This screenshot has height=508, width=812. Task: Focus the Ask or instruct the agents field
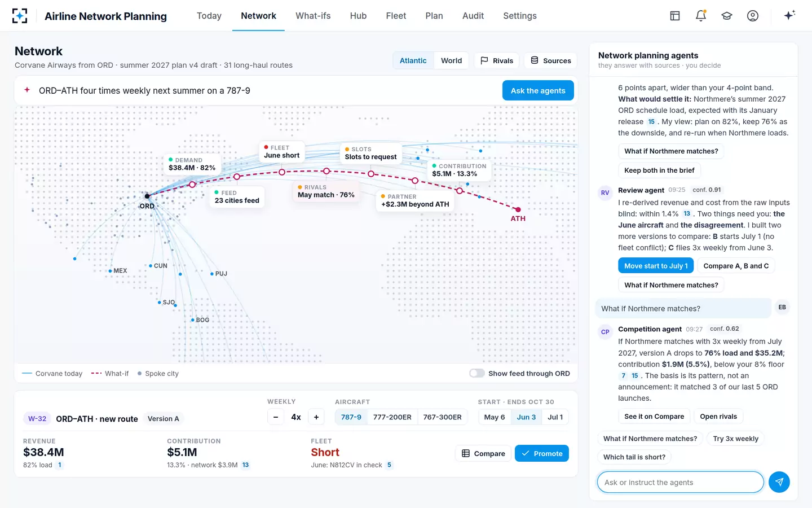click(680, 482)
